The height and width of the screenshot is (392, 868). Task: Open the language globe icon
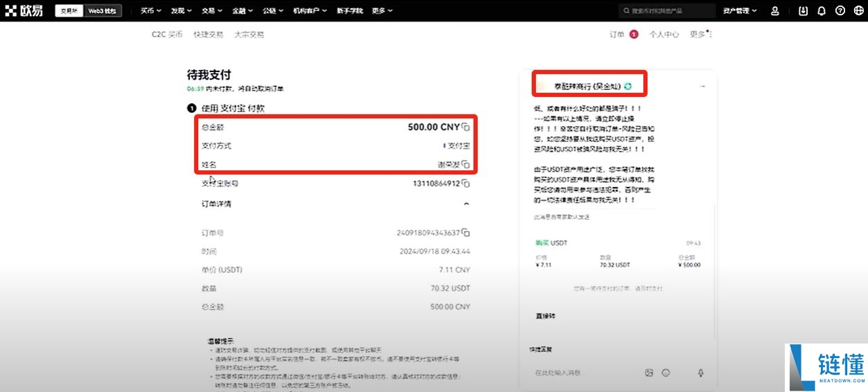click(x=858, y=11)
